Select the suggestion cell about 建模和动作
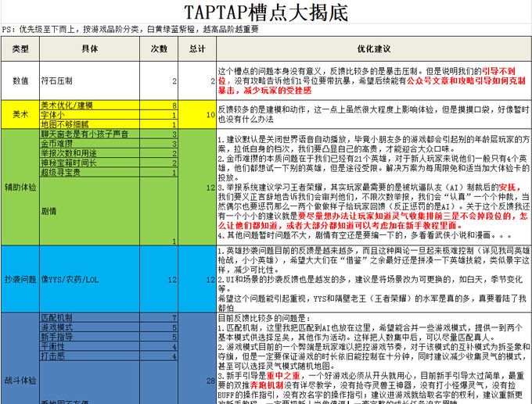Screen dimensions: 532x404 (x=374, y=115)
